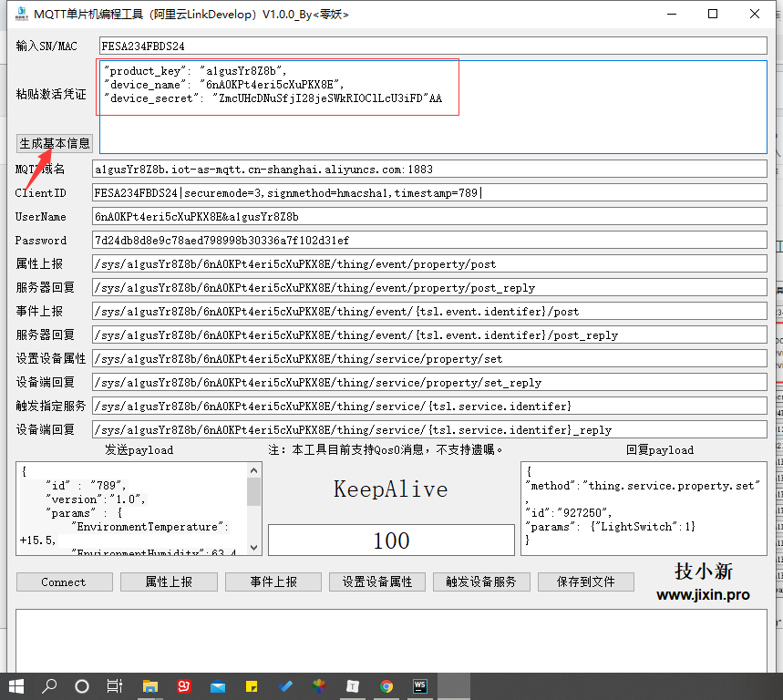Click the 生成基本信息 button
The image size is (783, 700).
(55, 143)
